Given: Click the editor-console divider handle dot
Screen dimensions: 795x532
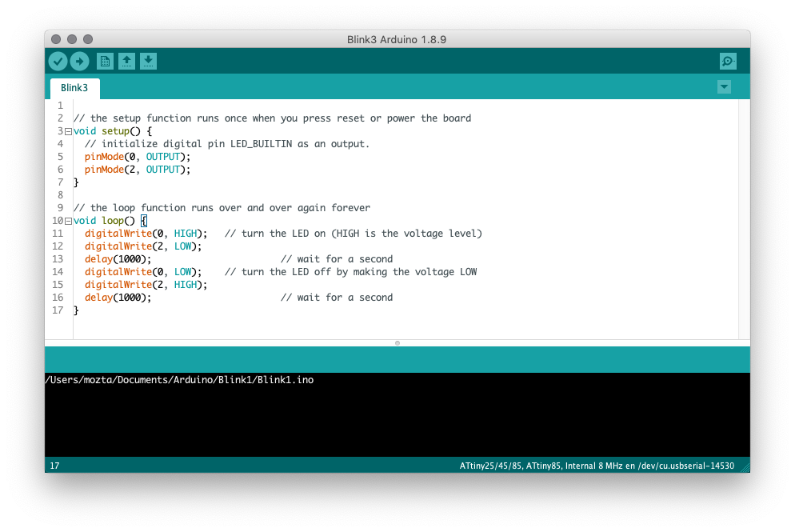Looking at the screenshot, I should click(x=397, y=343).
